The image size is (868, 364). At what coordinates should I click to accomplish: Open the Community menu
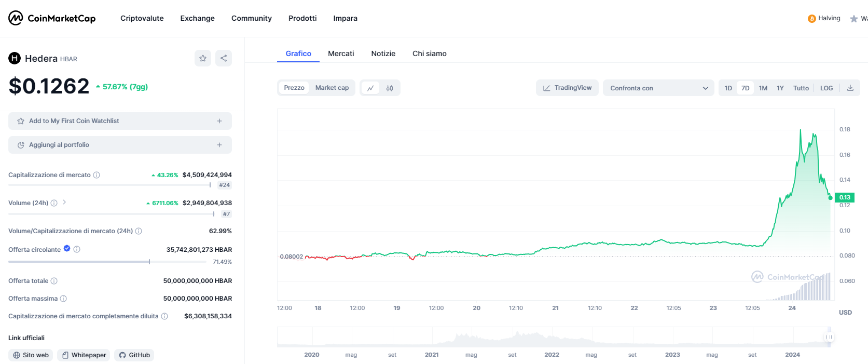click(252, 18)
